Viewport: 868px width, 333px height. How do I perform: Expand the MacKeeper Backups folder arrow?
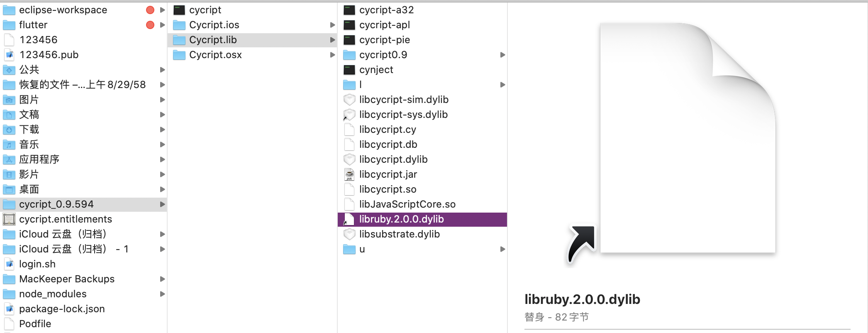tap(163, 279)
